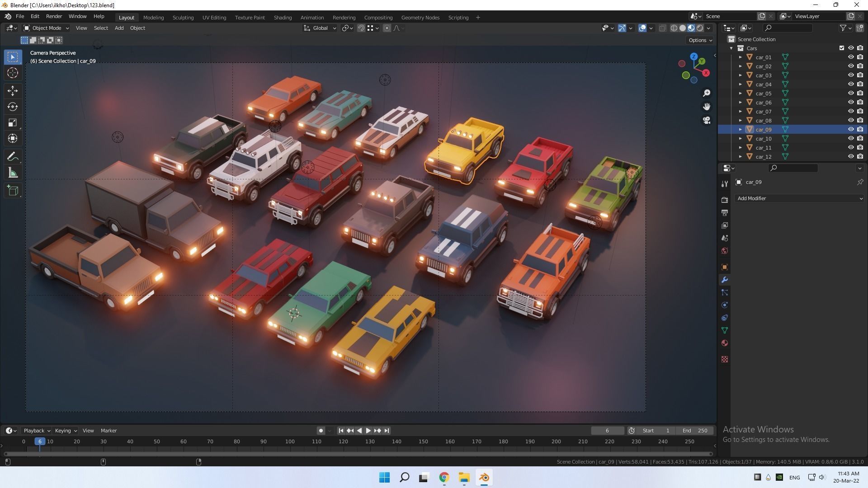Open the Object Constraints properties tab

pos(725,318)
